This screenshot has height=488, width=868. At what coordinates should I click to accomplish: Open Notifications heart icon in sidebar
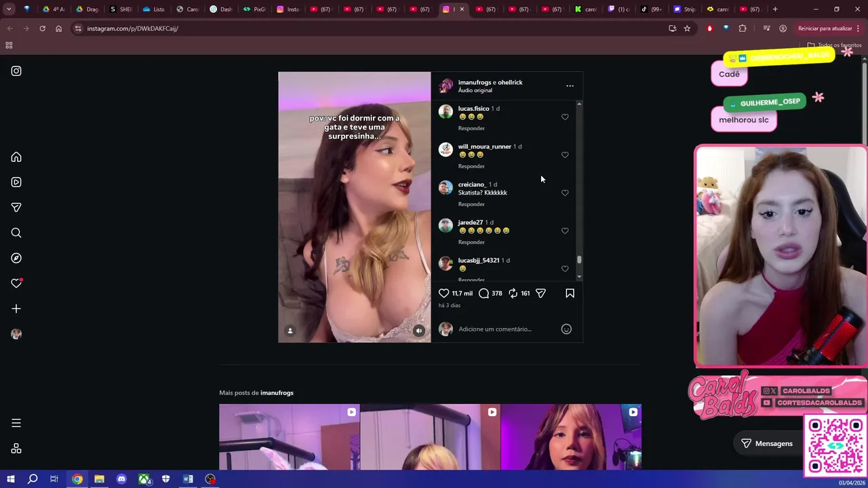(x=16, y=283)
